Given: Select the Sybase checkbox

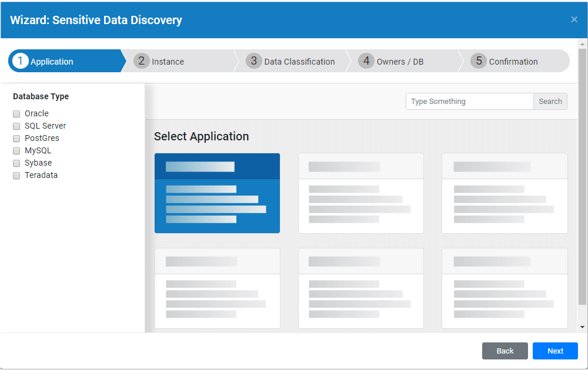Looking at the screenshot, I should point(17,163).
